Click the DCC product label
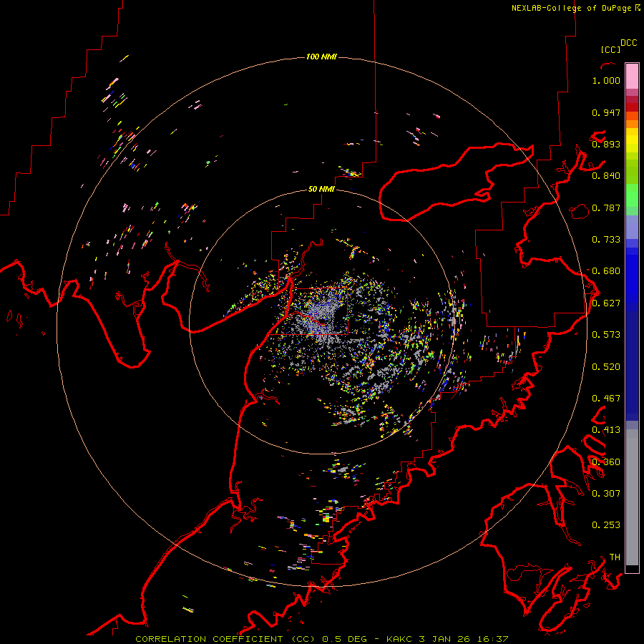 [x=629, y=43]
